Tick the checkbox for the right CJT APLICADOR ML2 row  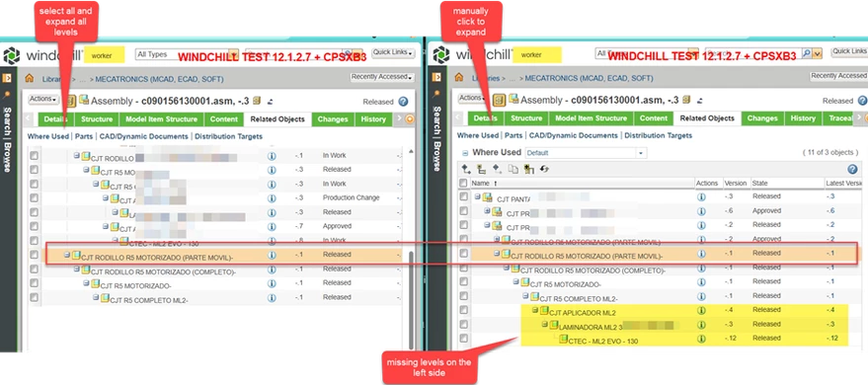[x=463, y=310]
